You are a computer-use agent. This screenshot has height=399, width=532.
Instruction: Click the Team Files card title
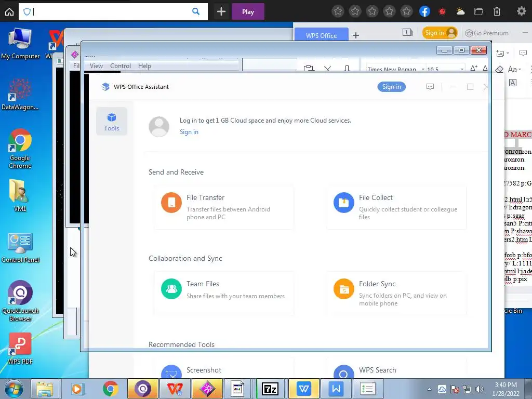pos(203,284)
